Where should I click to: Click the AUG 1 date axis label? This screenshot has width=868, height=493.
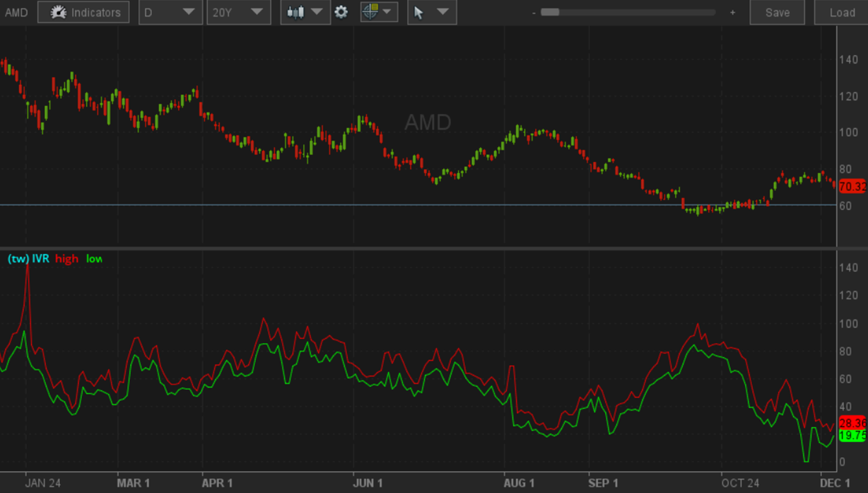[x=520, y=483]
